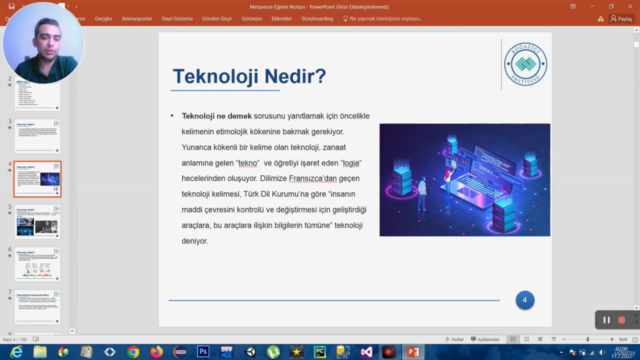Open the Quick Access Toolbar customize dropdown
The width and height of the screenshot is (640, 360).
(76, 7)
